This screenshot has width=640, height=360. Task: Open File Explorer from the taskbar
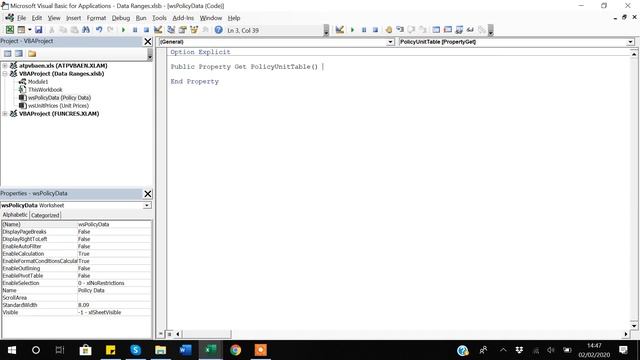160,350
